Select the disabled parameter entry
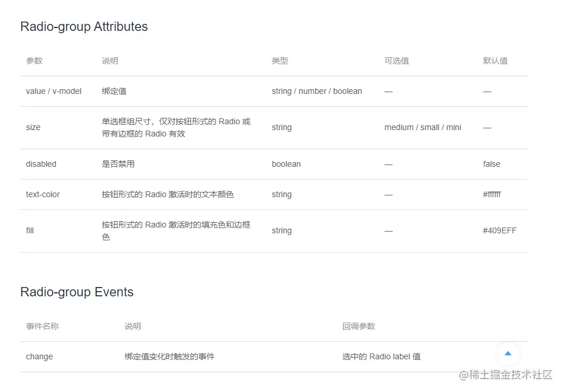Image resolution: width=564 pixels, height=392 pixels. coord(40,164)
